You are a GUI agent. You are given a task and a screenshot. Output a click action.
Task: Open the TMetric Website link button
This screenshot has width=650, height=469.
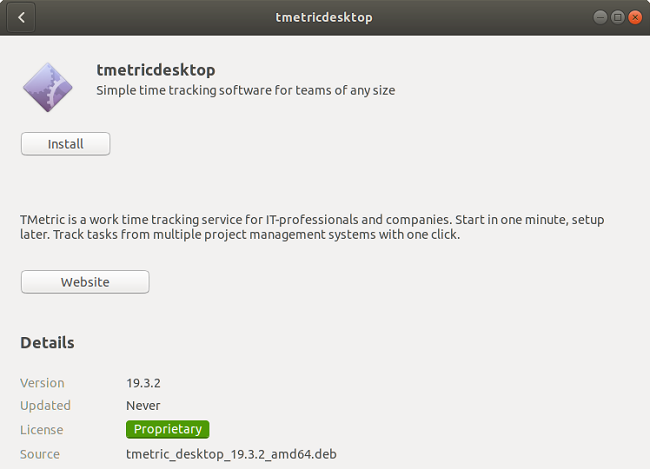point(85,282)
